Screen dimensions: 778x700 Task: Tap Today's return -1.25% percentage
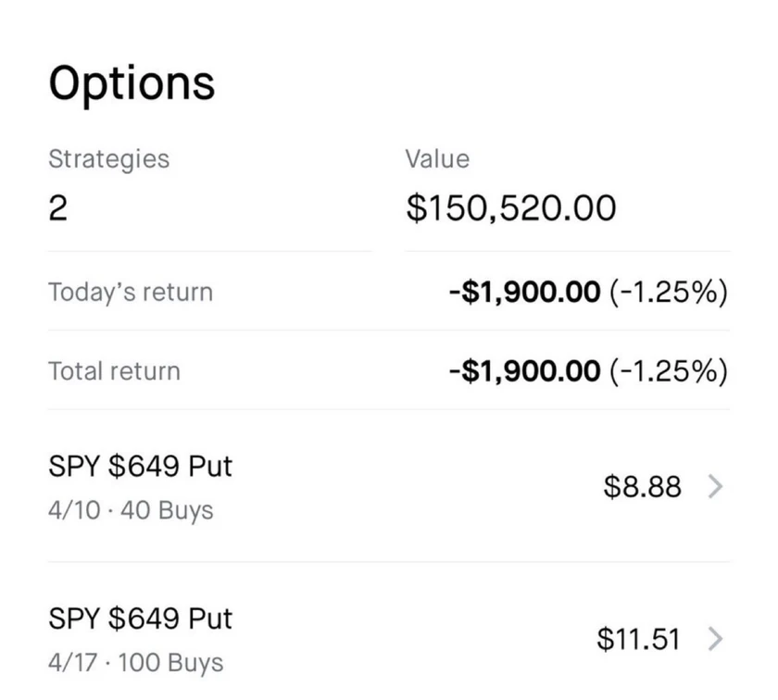(x=668, y=293)
